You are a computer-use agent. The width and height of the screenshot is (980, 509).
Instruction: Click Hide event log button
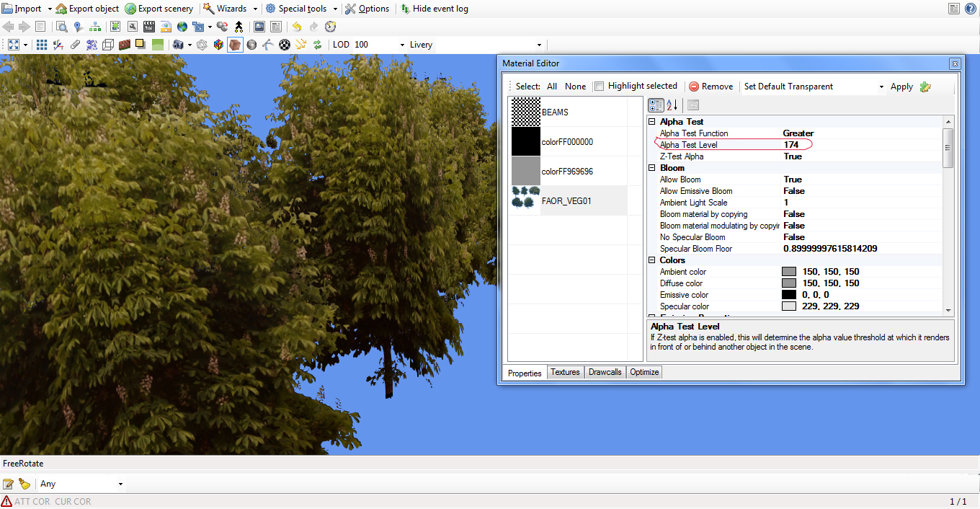tap(435, 9)
